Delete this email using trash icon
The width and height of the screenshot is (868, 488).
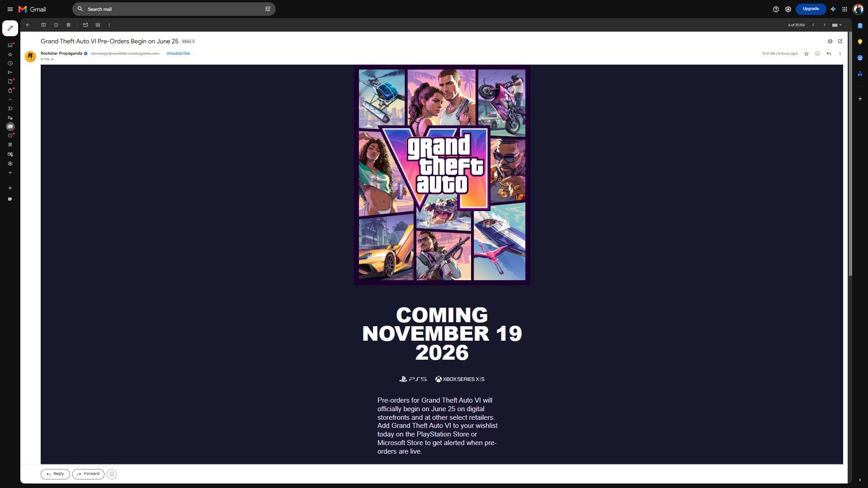68,25
